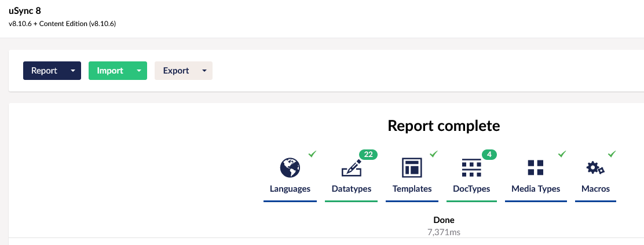Open the Export button dropdown arrow
This screenshot has width=644, height=245.
tap(204, 71)
